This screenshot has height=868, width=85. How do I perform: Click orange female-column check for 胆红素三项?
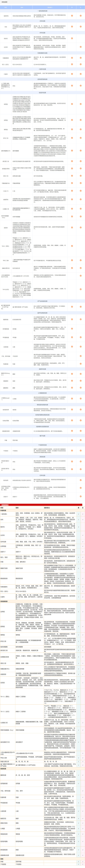coord(81,161)
